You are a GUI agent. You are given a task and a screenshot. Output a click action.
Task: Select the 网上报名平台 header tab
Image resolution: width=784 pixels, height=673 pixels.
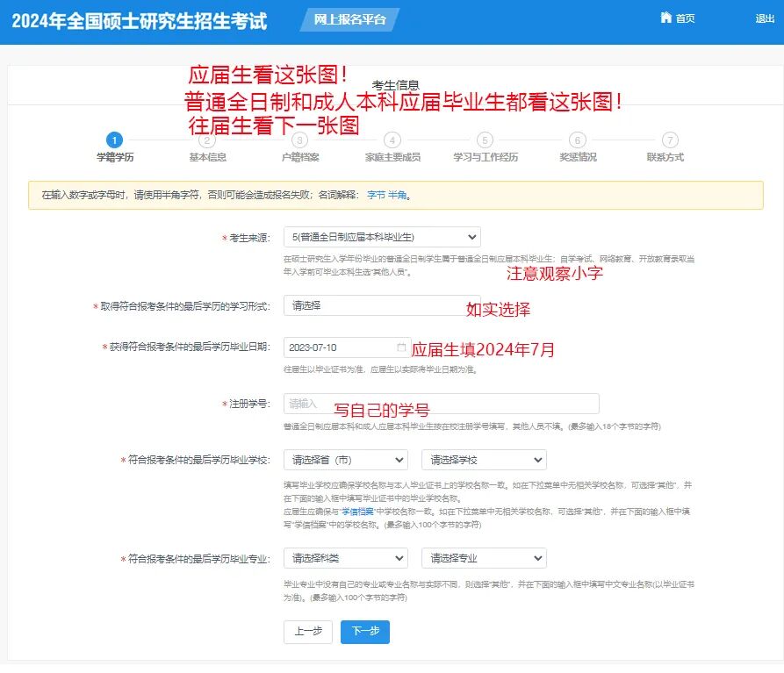(349, 19)
